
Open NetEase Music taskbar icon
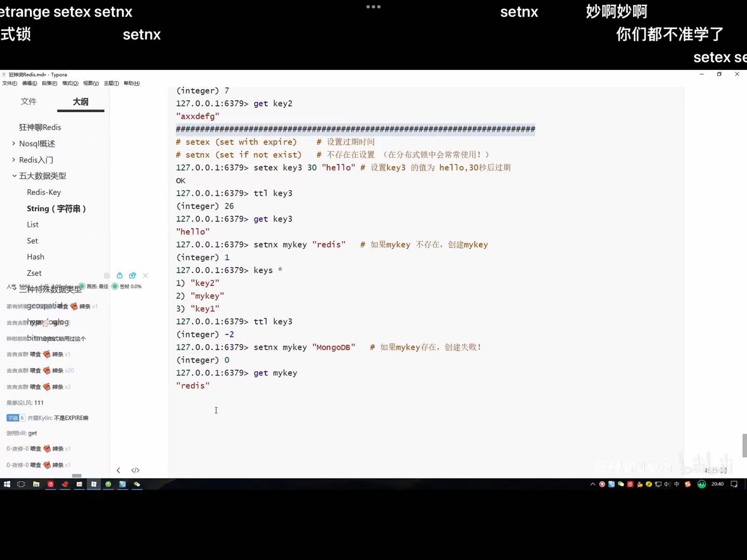coord(50,484)
